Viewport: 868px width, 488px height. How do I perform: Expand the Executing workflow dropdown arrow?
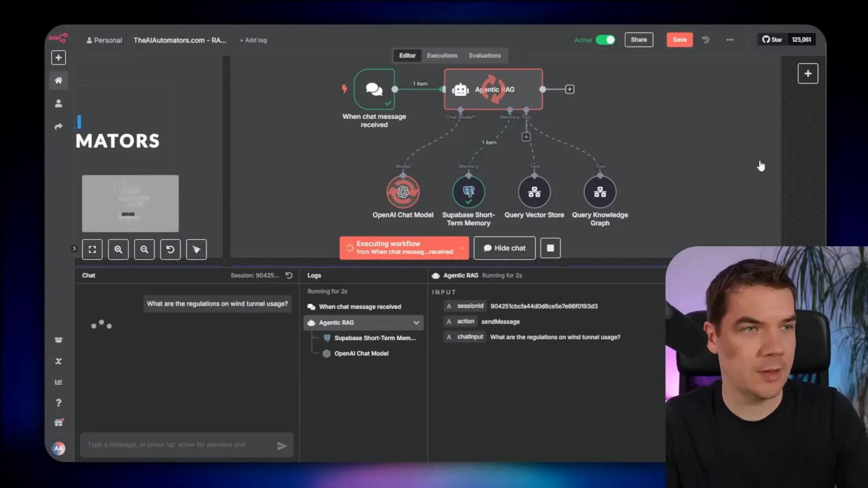pyautogui.click(x=462, y=248)
